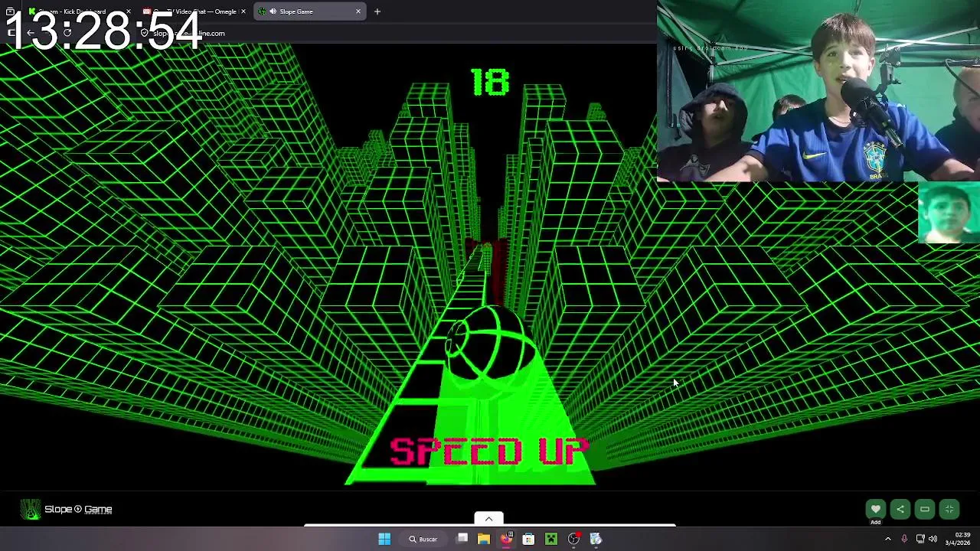Open network settings tray icon
Viewport: 980px width, 551px height.
click(x=920, y=539)
